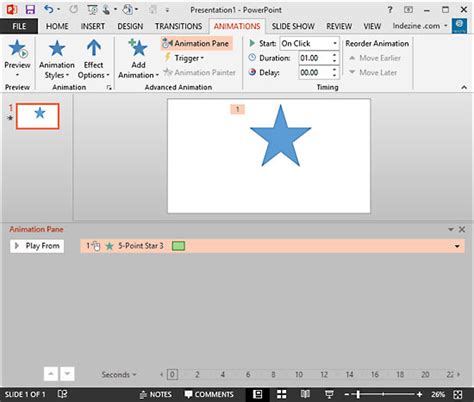Switch to the TRANSITIONS tab
The width and height of the screenshot is (474, 402).
178,26
